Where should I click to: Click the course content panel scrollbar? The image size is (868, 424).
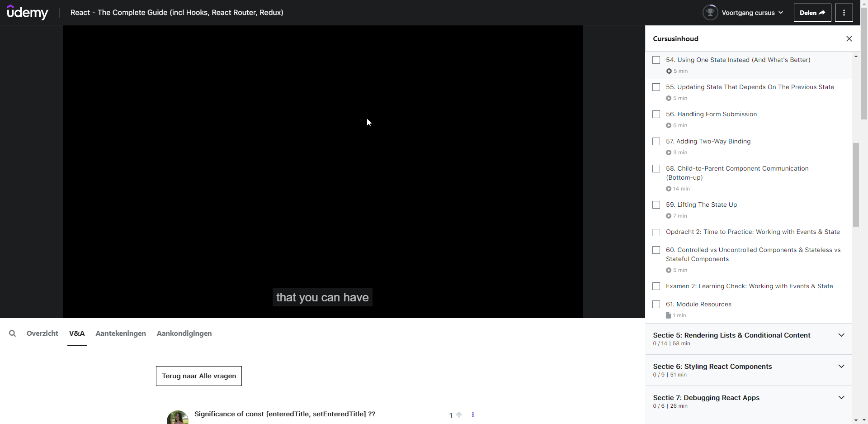856,185
